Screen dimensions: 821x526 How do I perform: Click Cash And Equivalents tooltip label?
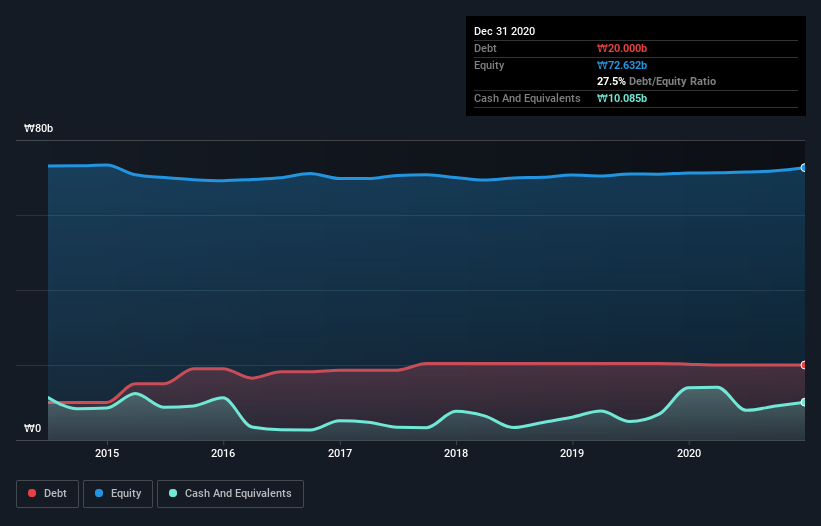tap(527, 98)
